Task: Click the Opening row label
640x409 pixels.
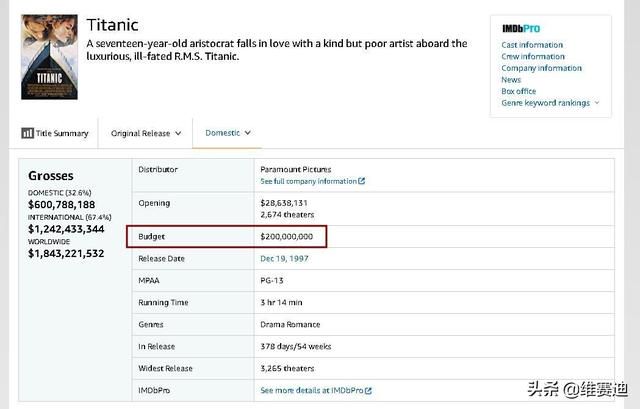Action: click(154, 203)
